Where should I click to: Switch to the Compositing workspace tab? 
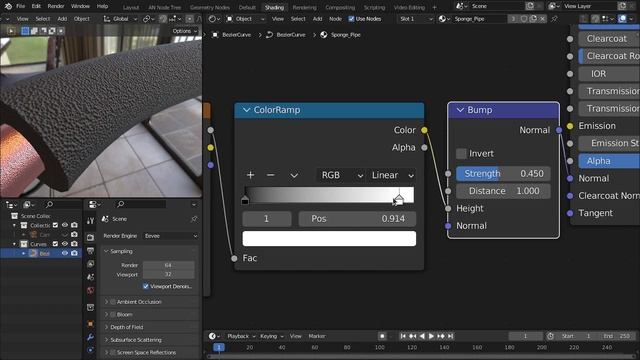(340, 7)
